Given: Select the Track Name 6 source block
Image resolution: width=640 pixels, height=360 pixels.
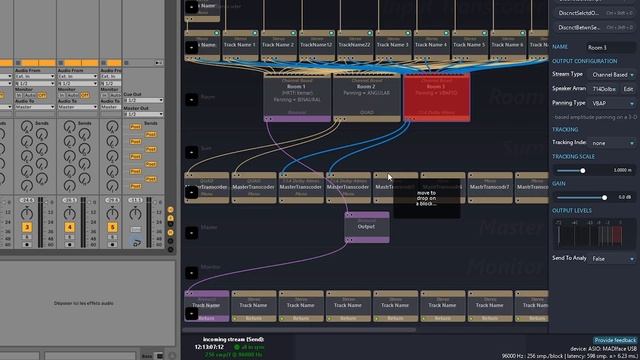Looking at the screenshot, I should tap(508, 45).
